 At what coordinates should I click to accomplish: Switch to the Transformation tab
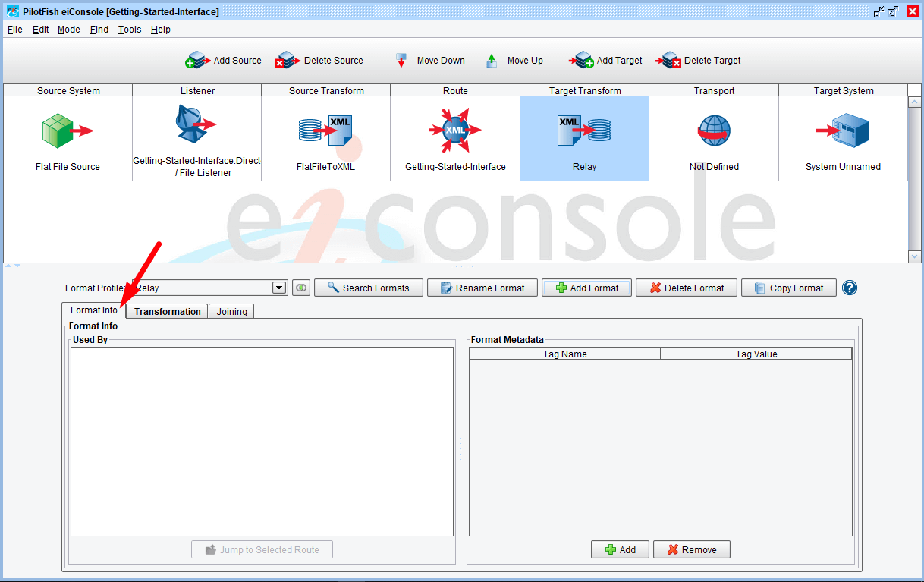click(x=167, y=311)
